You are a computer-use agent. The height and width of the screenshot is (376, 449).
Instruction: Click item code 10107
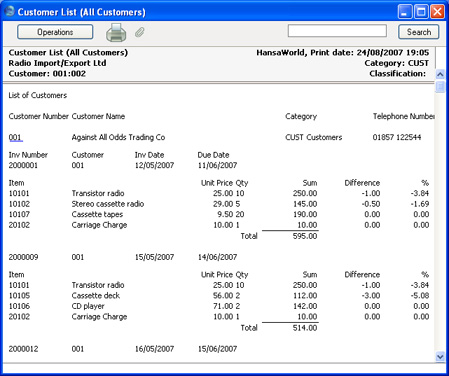pyautogui.click(x=19, y=214)
